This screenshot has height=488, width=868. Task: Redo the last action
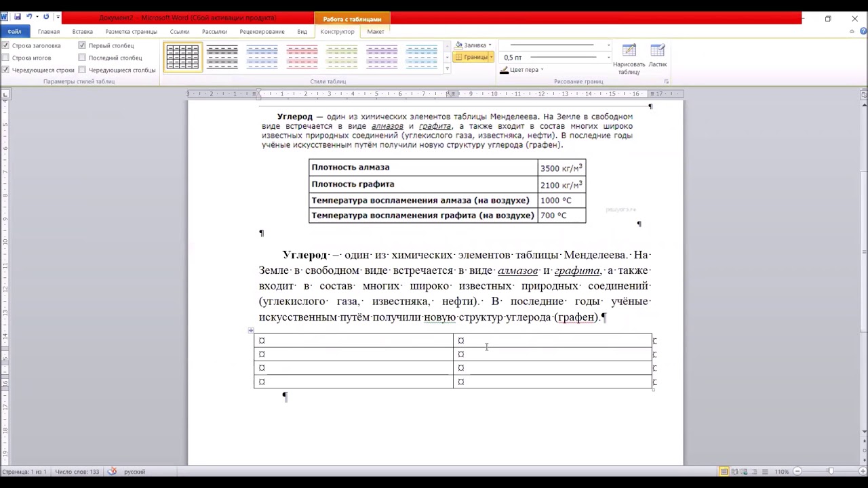(x=46, y=17)
